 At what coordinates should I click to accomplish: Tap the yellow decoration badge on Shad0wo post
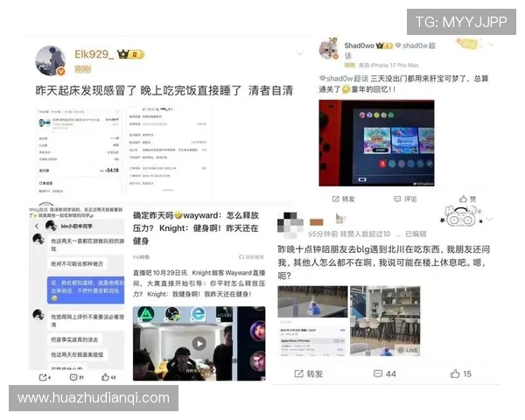pyautogui.click(x=469, y=45)
